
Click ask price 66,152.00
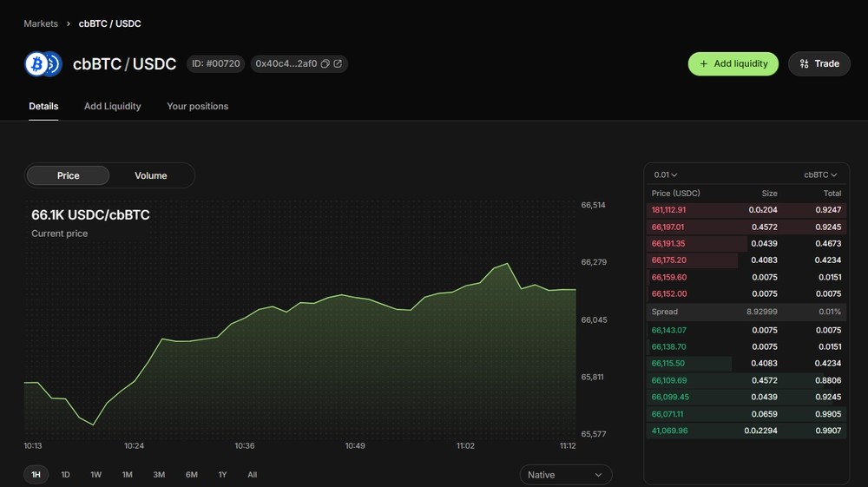tap(668, 294)
